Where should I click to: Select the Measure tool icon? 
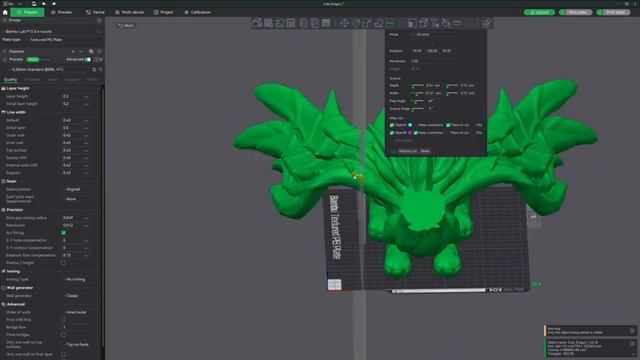(458, 23)
